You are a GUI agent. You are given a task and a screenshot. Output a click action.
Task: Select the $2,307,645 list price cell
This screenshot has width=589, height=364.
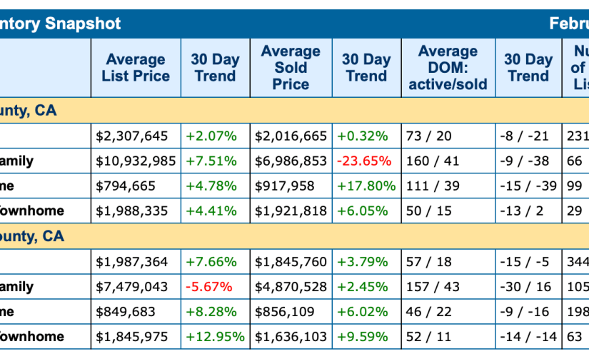pos(136,136)
